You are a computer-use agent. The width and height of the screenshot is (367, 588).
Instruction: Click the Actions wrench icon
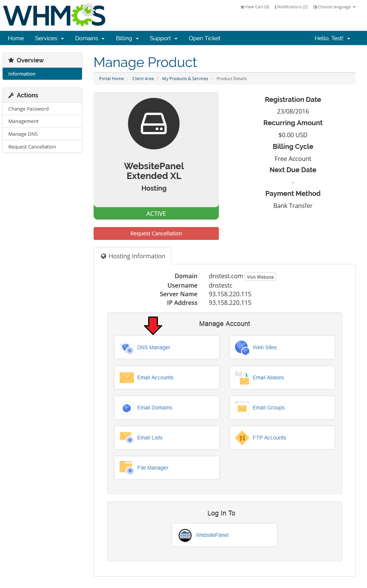pyautogui.click(x=11, y=95)
